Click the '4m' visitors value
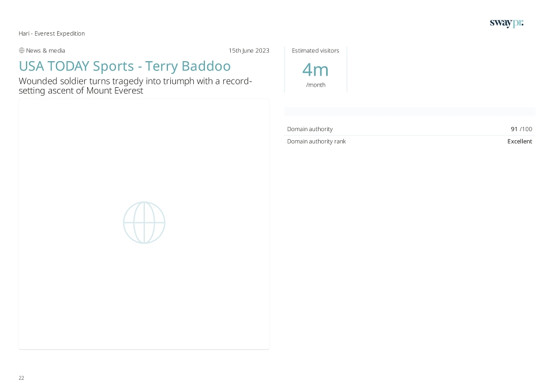 tap(316, 70)
